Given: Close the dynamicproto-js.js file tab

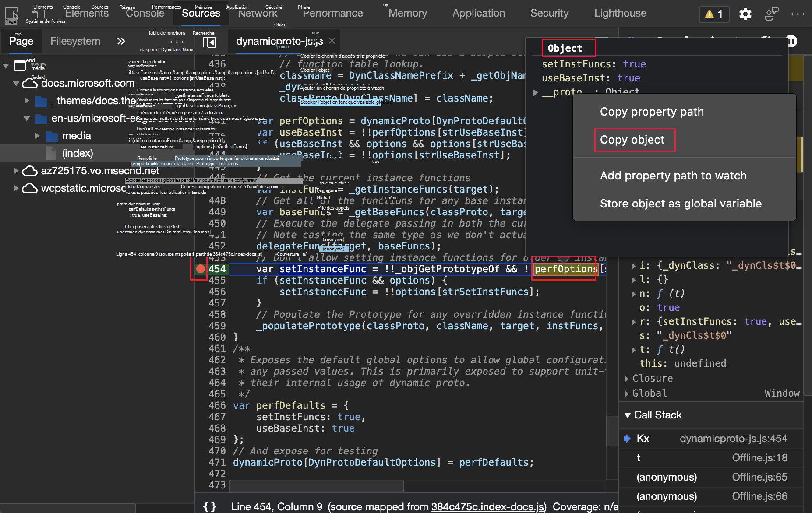Looking at the screenshot, I should coord(332,41).
